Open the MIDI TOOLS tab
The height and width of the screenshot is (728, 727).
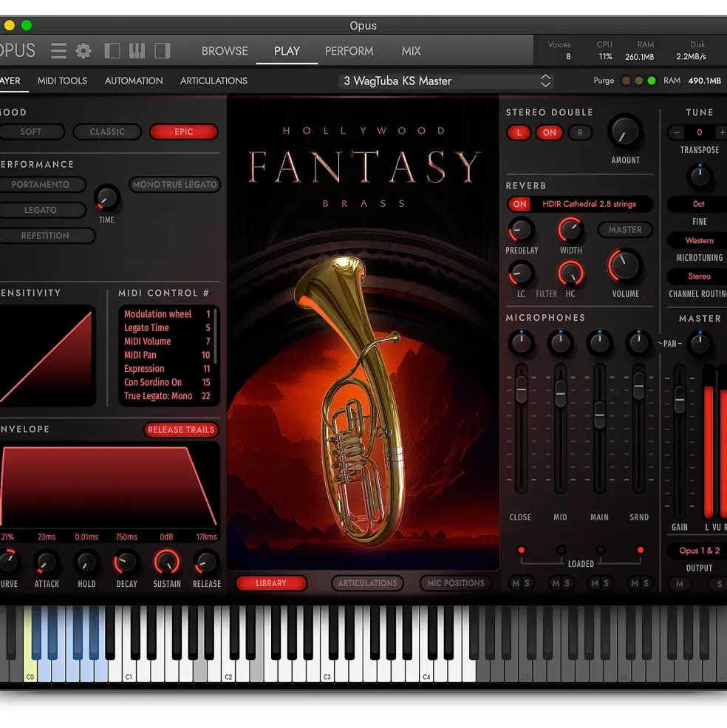62,81
